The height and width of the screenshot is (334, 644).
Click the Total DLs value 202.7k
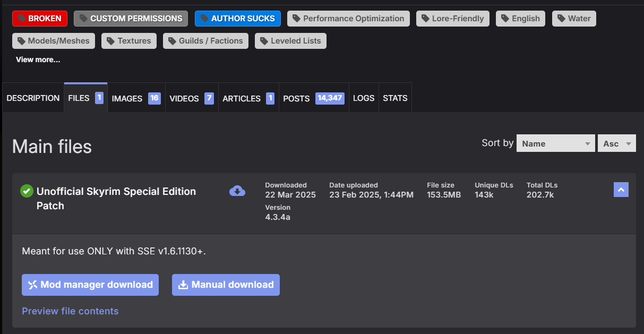point(540,195)
